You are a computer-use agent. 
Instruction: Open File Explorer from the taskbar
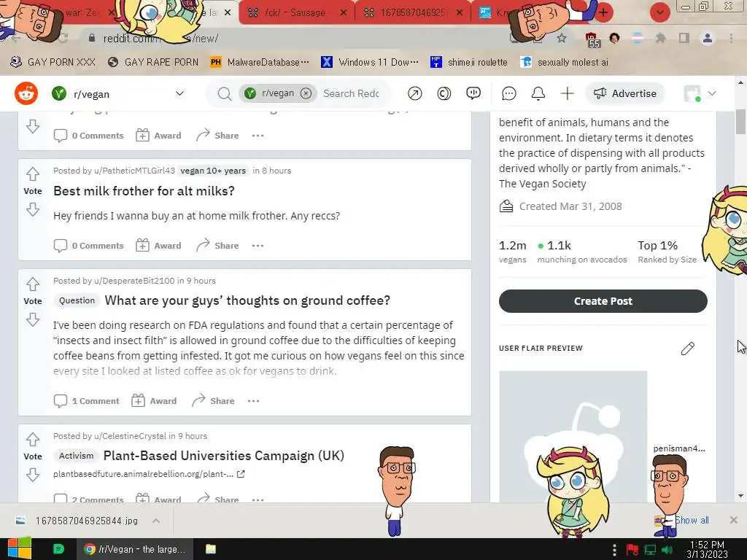(211, 549)
